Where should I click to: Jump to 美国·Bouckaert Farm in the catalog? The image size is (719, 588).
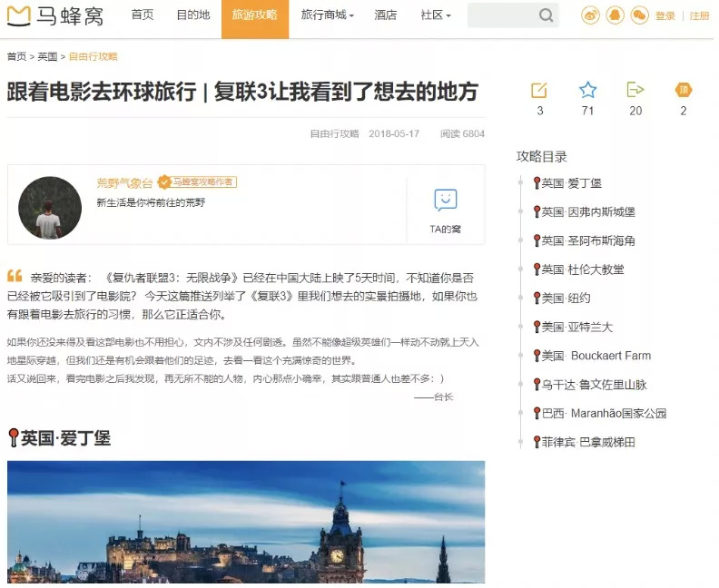click(592, 356)
